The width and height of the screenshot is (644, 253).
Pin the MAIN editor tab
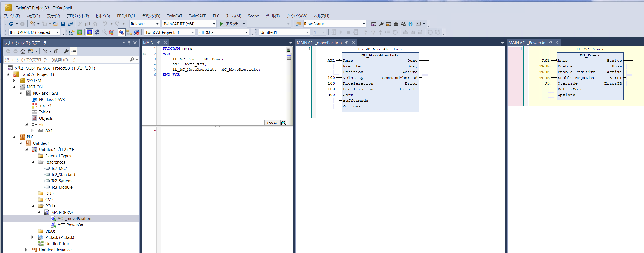(159, 43)
